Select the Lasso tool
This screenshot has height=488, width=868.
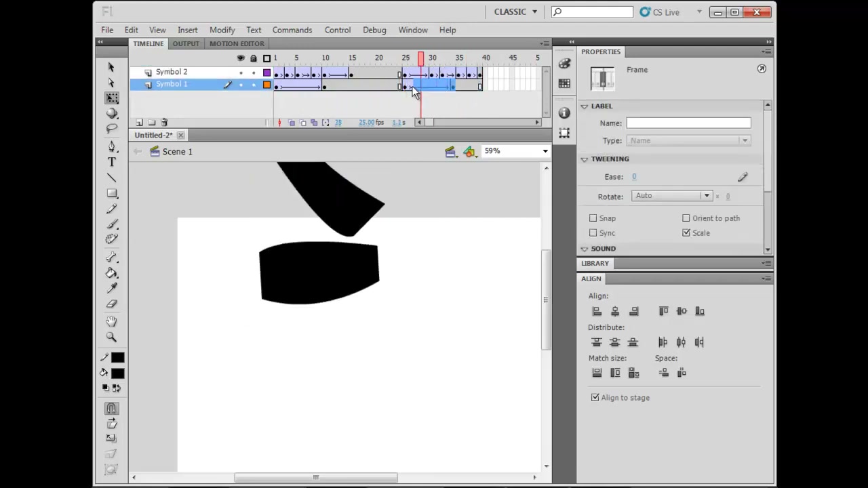[x=112, y=129]
